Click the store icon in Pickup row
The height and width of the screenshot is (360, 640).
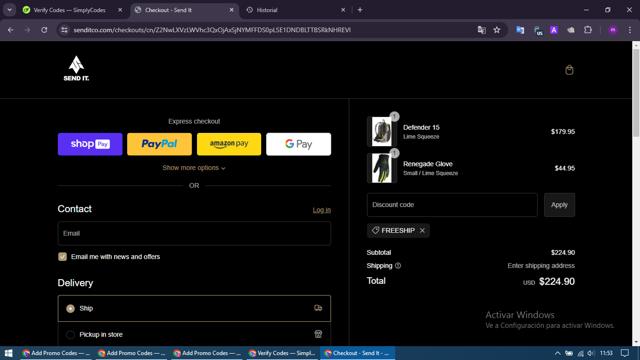click(318, 334)
